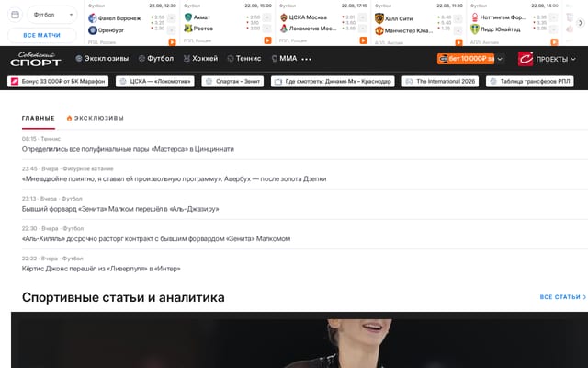The width and height of the screenshot is (588, 368).
Task: Open the Футбол navigation section
Action: (156, 59)
